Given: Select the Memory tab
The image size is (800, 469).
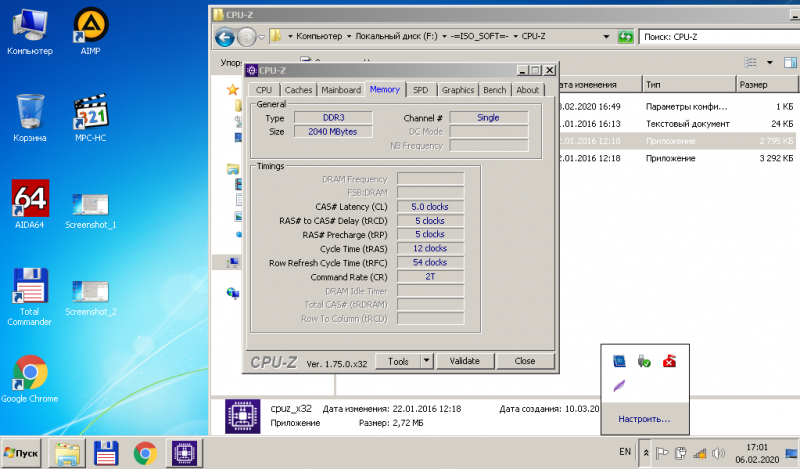Looking at the screenshot, I should click(x=385, y=89).
